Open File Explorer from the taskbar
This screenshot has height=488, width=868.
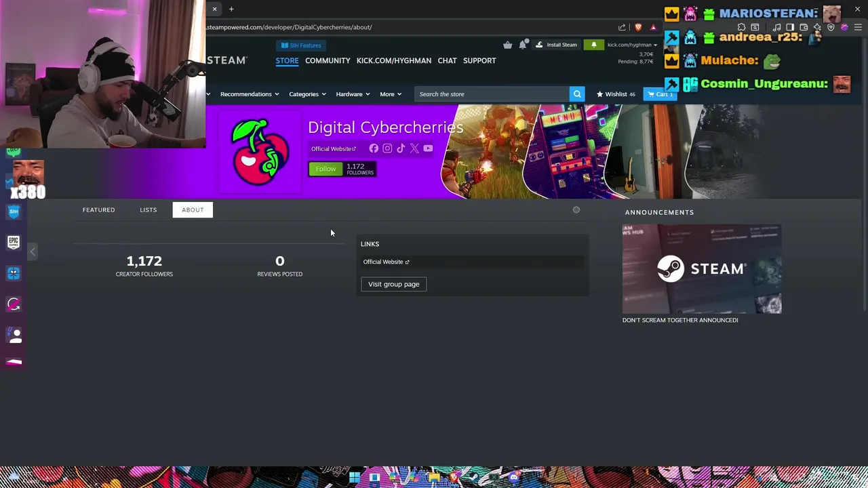[434, 477]
